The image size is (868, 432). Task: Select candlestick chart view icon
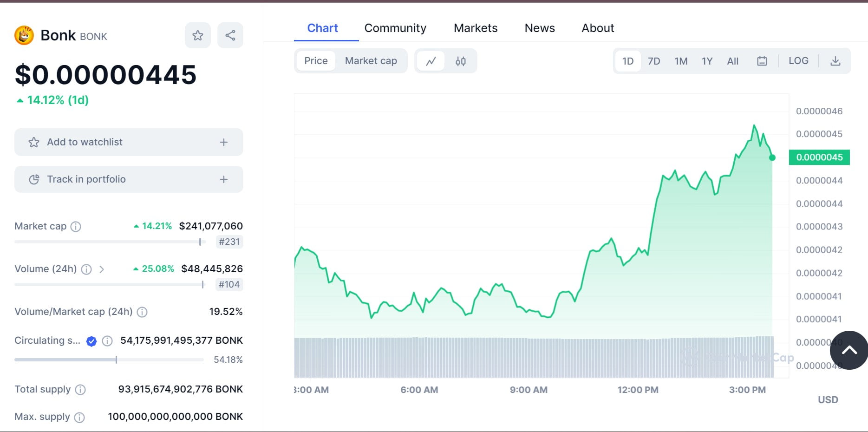pos(461,61)
